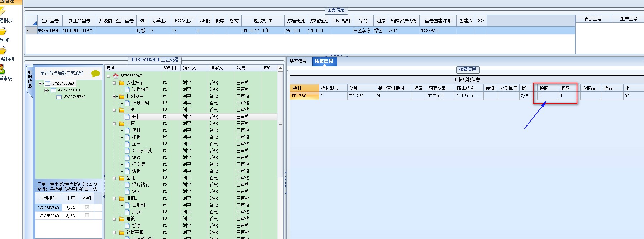The width and height of the screenshot is (644, 239).
Task: Click the document icon next to 烘板
Action: 127,171
